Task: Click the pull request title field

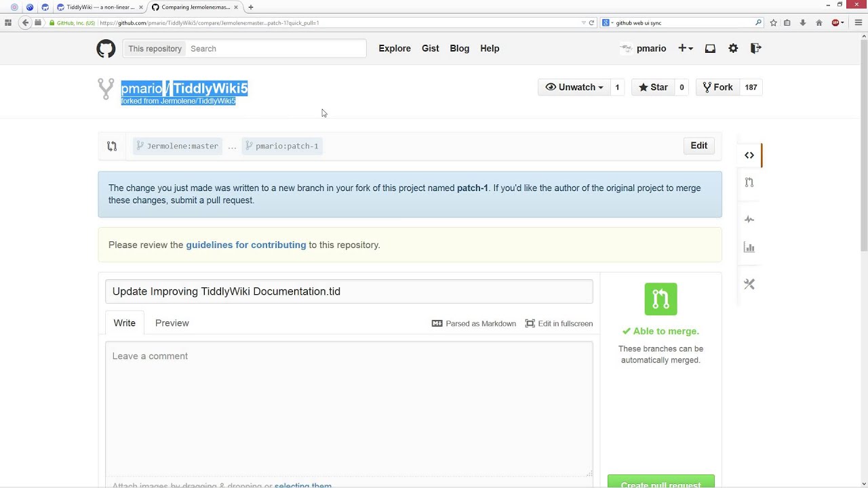Action: click(349, 291)
